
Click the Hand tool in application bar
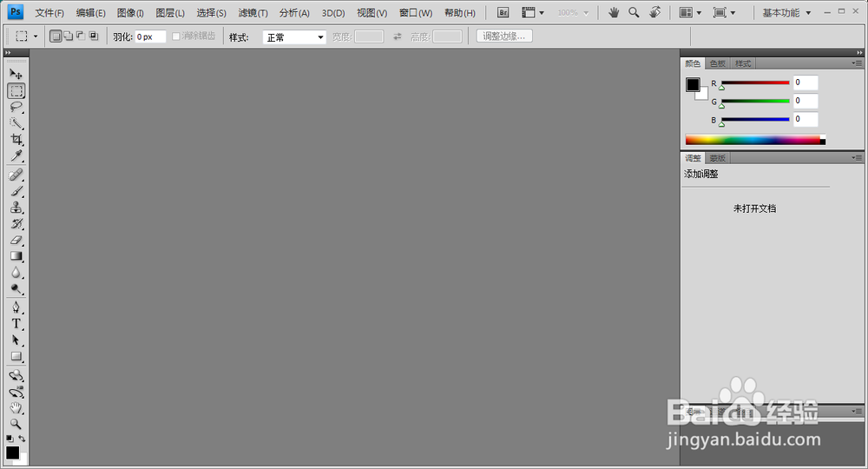pyautogui.click(x=614, y=12)
